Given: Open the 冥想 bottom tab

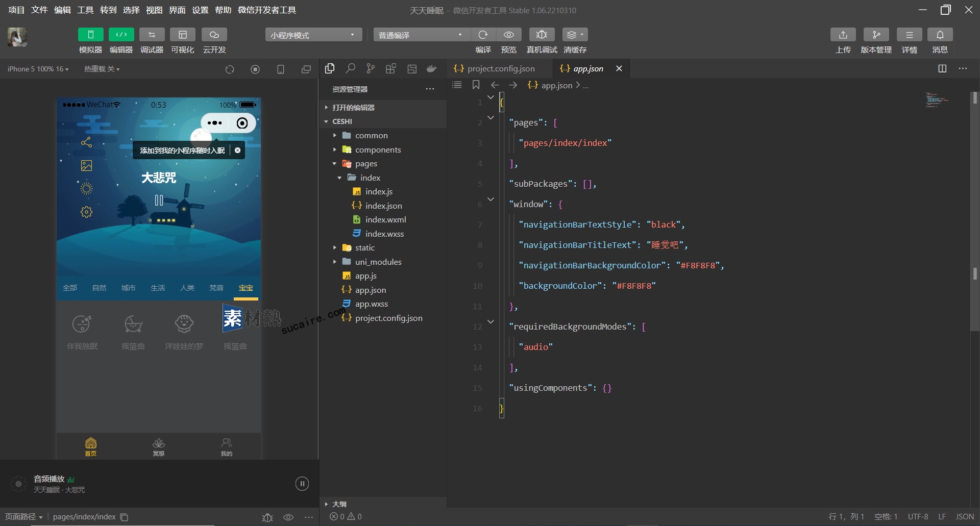Looking at the screenshot, I should [x=159, y=446].
